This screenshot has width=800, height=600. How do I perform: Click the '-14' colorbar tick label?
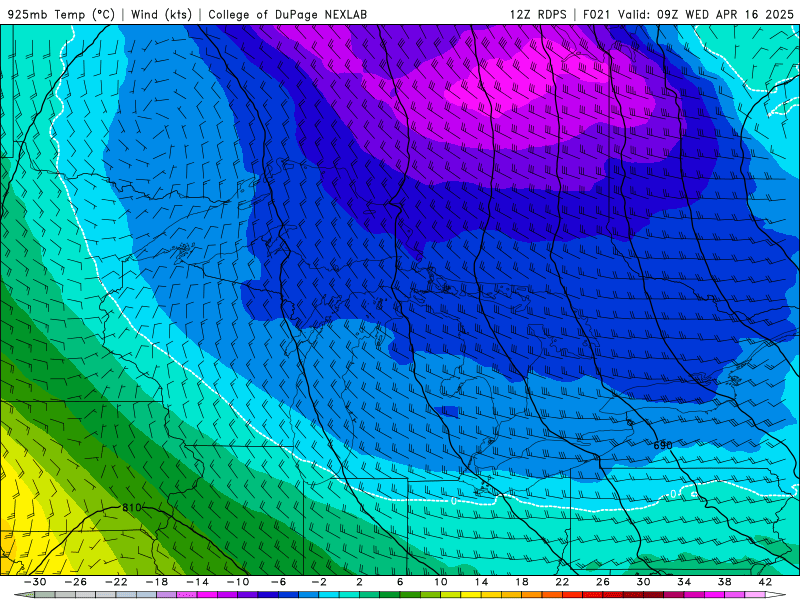[x=197, y=582]
